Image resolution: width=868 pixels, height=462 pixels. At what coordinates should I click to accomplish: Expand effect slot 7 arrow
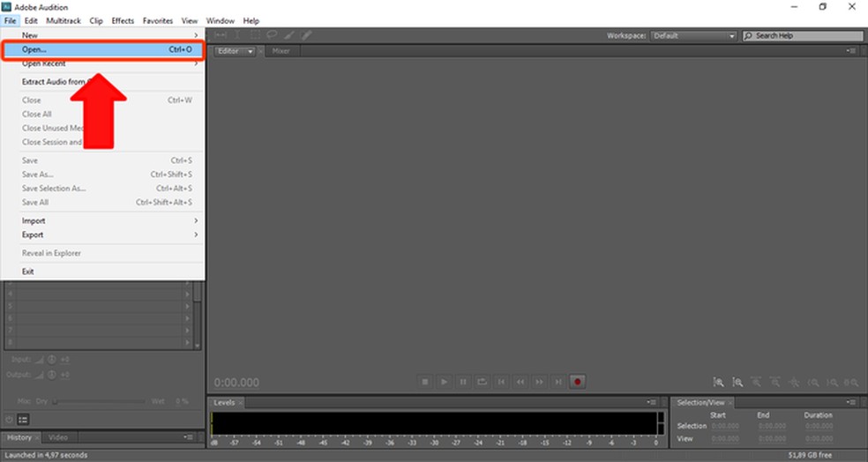188,331
